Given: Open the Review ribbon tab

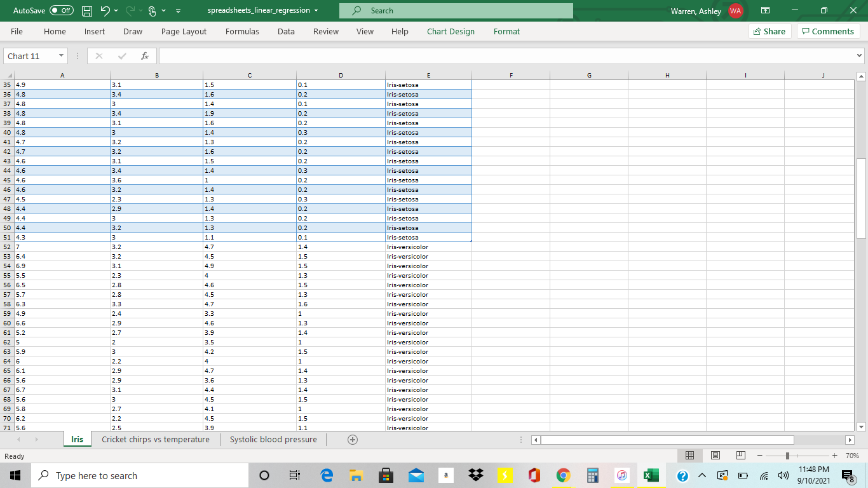Looking at the screenshot, I should coord(326,31).
